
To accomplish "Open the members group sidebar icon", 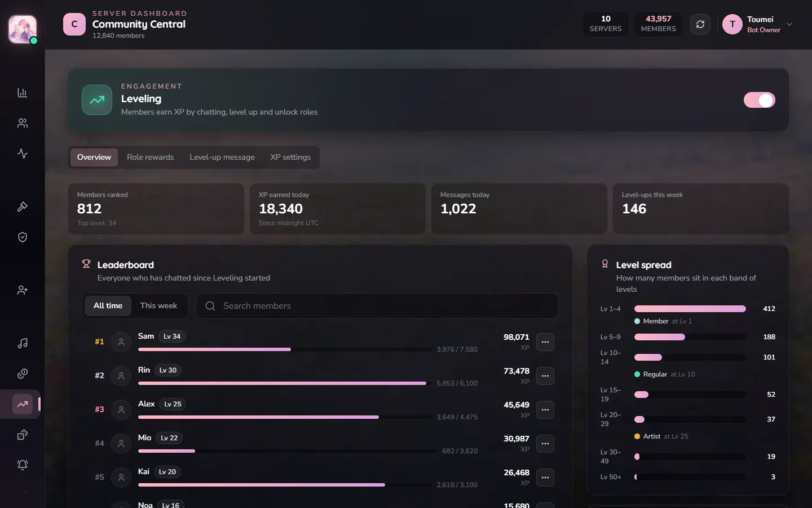I will 23,123.
